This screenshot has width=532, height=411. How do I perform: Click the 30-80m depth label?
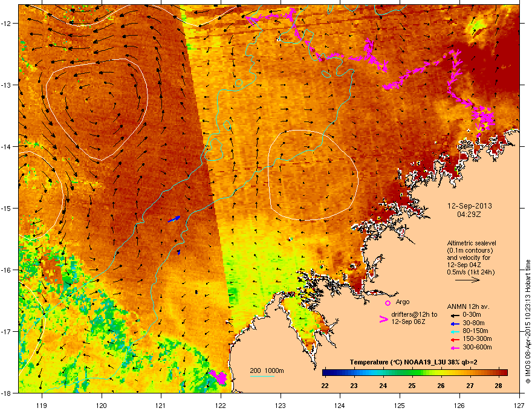coord(473,323)
